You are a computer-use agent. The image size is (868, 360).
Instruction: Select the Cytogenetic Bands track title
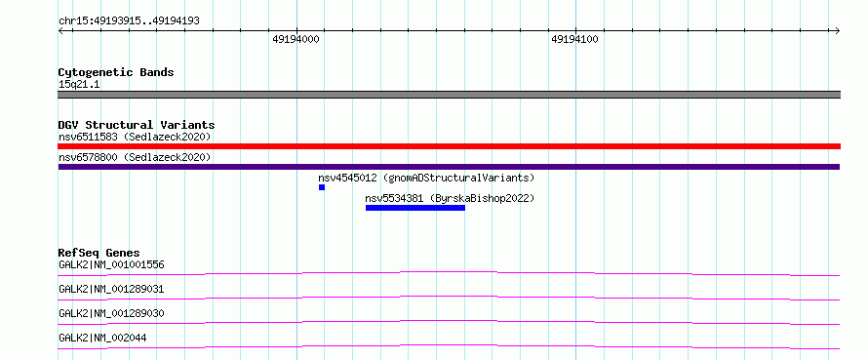[x=116, y=72]
